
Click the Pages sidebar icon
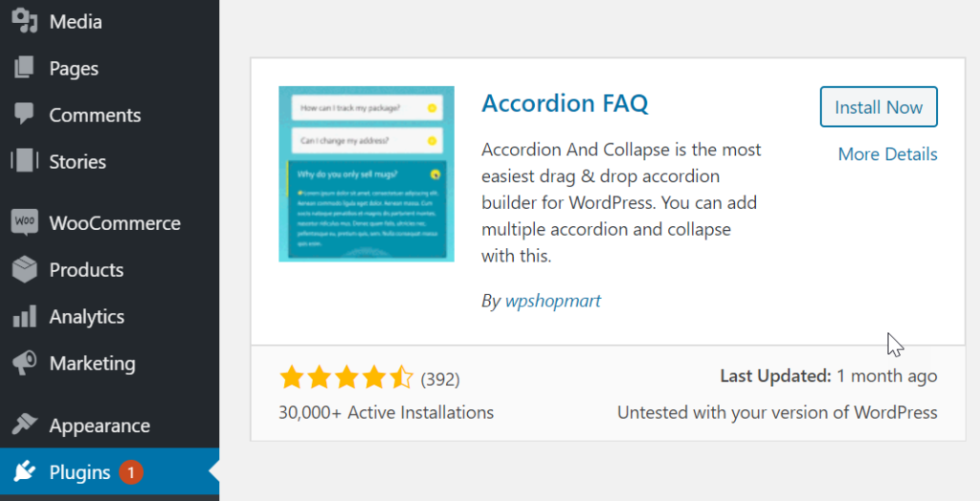(x=25, y=68)
